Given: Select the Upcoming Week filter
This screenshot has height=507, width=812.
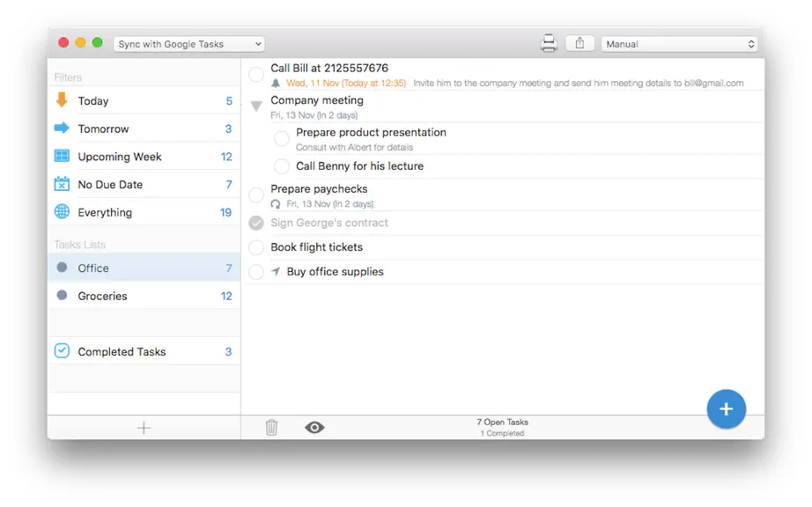Looking at the screenshot, I should point(144,157).
